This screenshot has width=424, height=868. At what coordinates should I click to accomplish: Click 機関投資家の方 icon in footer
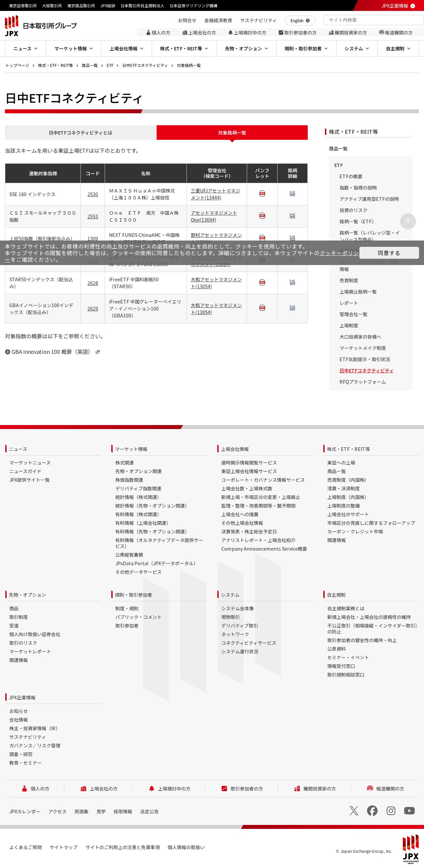[x=297, y=788]
